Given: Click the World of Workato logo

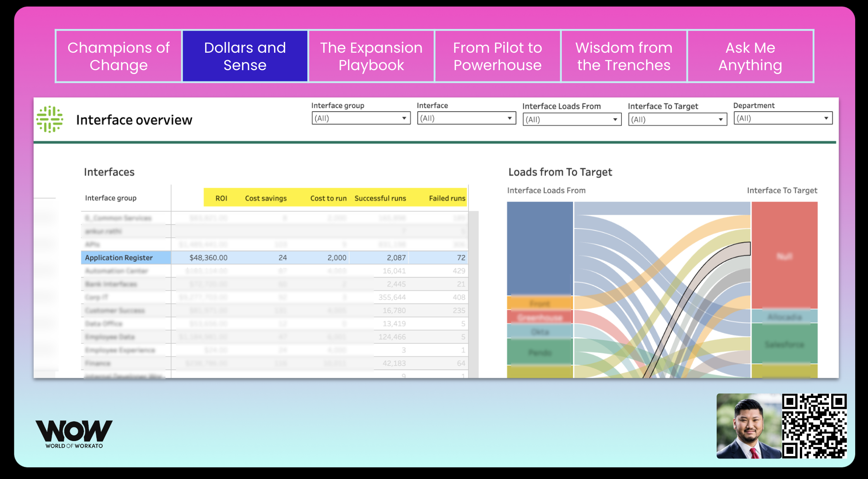Looking at the screenshot, I should [74, 434].
